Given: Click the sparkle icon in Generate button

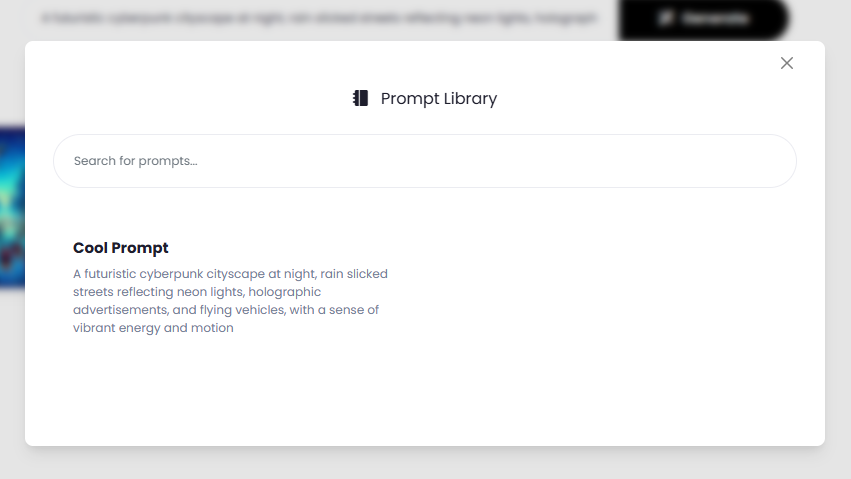Looking at the screenshot, I should (666, 18).
